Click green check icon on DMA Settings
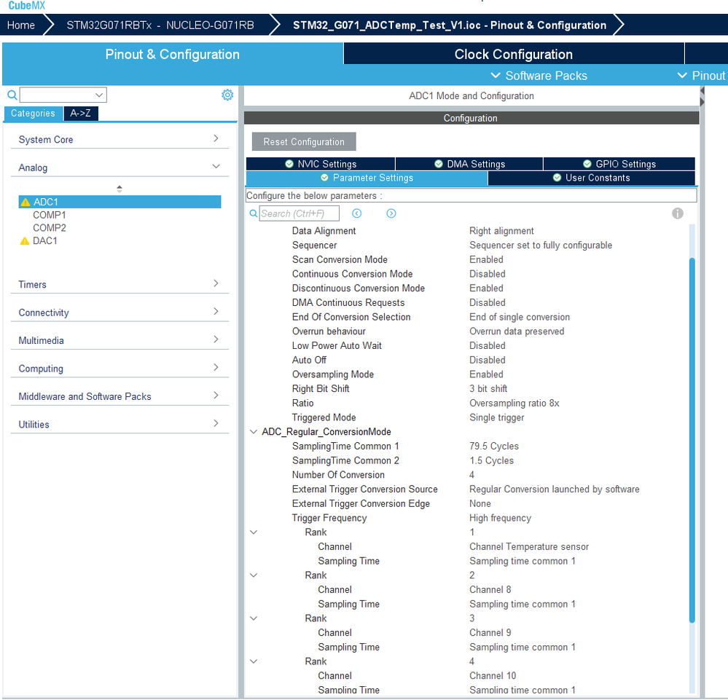The height and width of the screenshot is (700, 728). [438, 164]
